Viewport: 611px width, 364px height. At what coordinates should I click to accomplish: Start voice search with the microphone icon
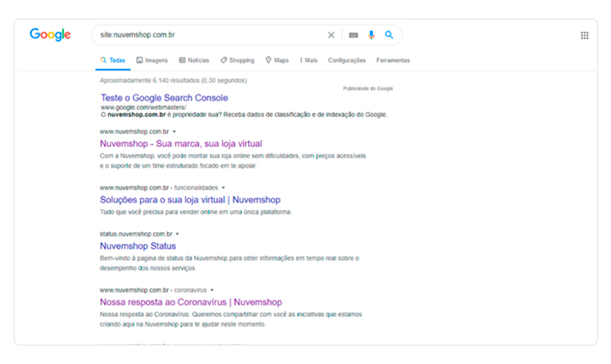(x=371, y=35)
